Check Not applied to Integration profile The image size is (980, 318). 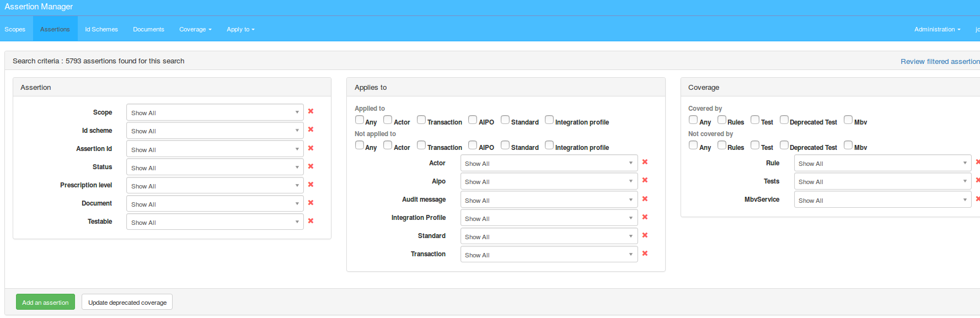coord(549,145)
